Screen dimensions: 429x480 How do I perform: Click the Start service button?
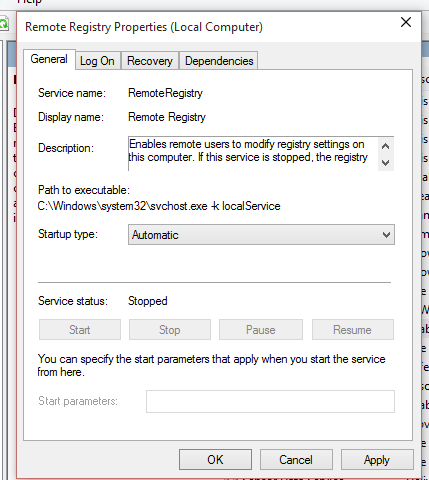[x=80, y=330]
